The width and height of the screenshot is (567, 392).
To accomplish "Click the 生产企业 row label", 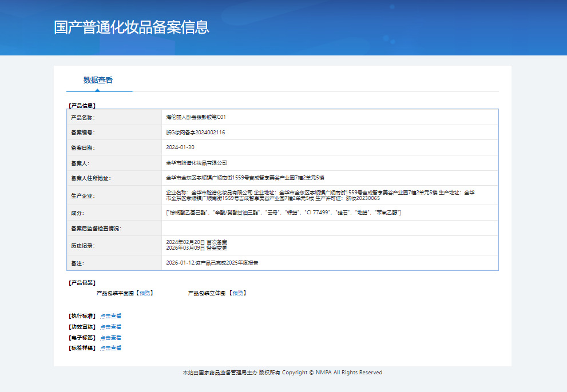I will (x=83, y=196).
